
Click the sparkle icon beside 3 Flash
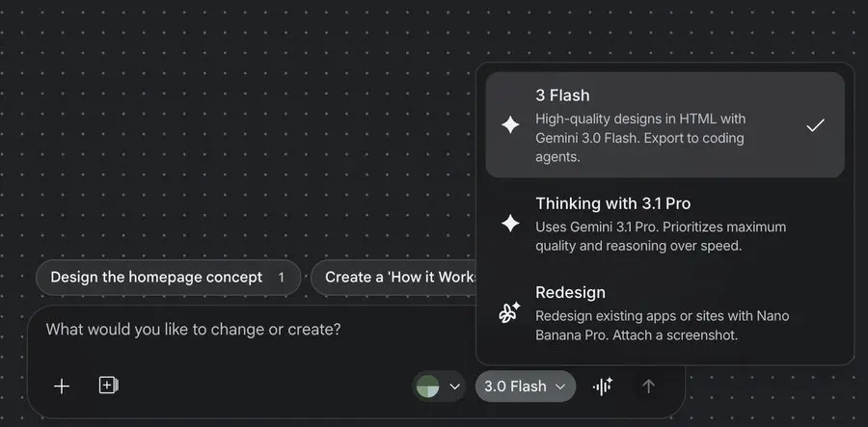510,125
